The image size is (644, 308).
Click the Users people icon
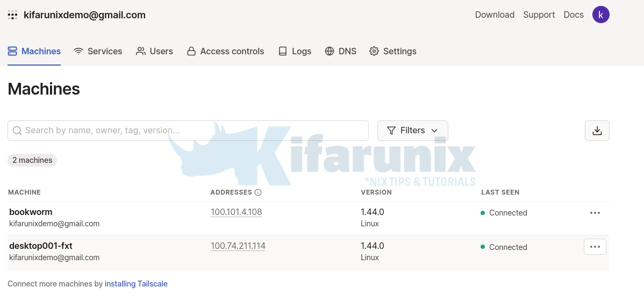click(141, 52)
